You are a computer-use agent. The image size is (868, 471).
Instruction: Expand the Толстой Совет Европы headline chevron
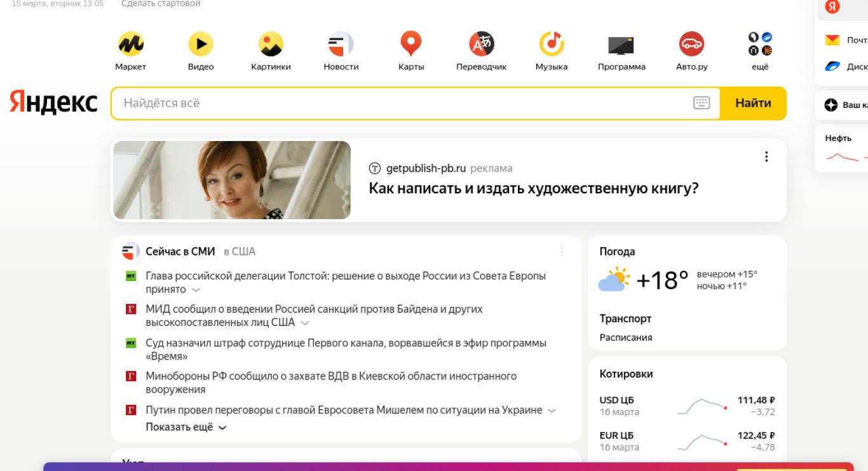196,290
